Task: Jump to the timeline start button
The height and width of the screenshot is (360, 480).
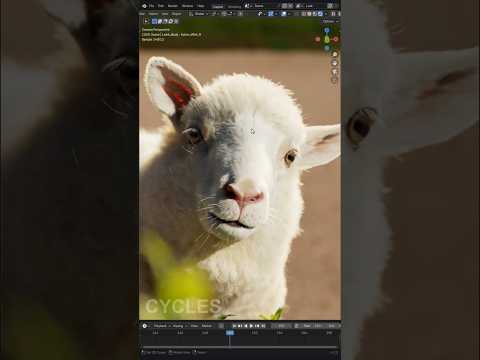Action: click(234, 326)
